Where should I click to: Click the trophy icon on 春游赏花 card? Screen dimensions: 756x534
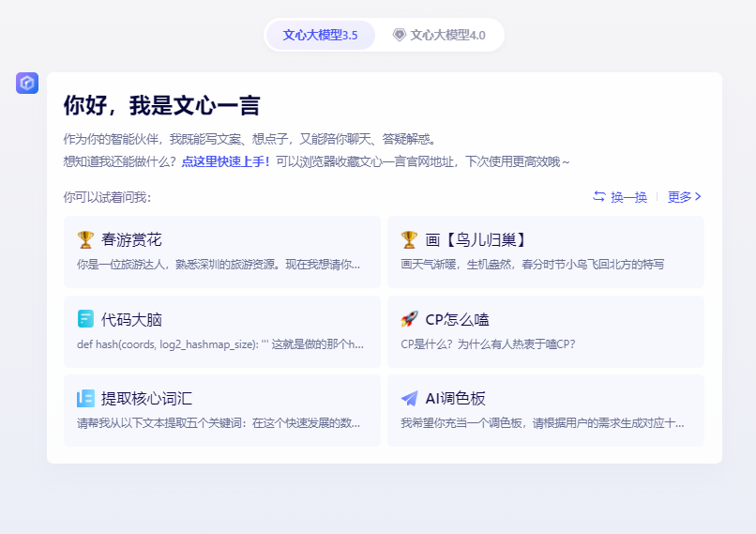[x=85, y=239]
